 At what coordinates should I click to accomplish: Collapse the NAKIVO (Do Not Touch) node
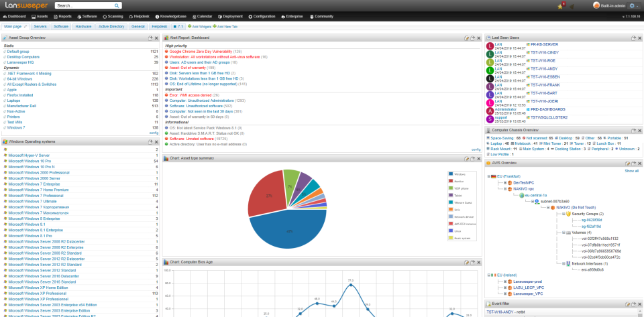click(548, 208)
